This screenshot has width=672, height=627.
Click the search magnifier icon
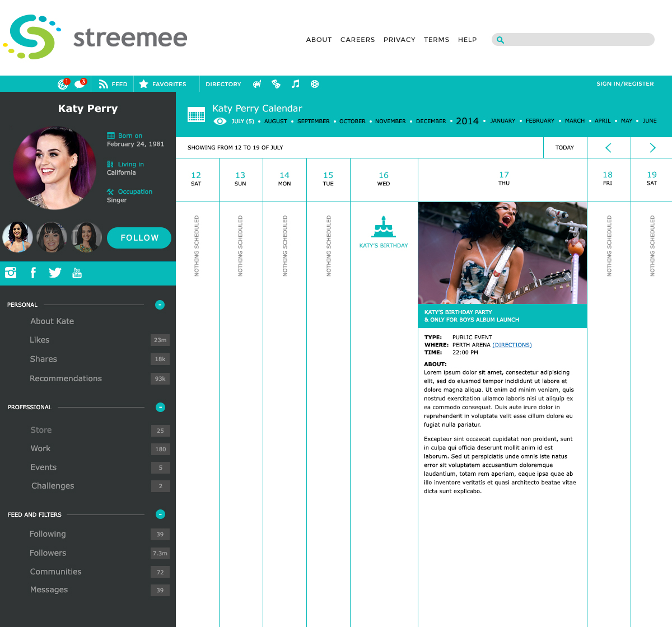coord(500,40)
